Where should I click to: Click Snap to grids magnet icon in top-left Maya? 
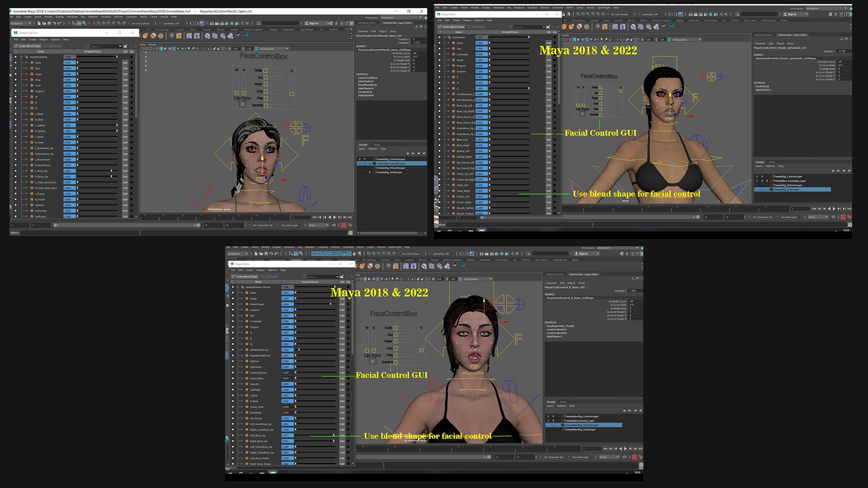[99, 23]
